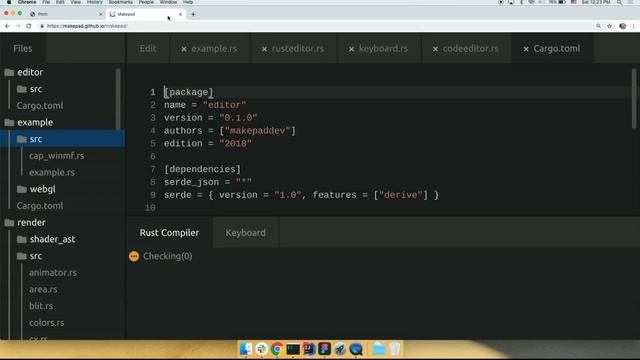Open area.rs in file tree
Screen dimensions: 640x360
point(43,289)
